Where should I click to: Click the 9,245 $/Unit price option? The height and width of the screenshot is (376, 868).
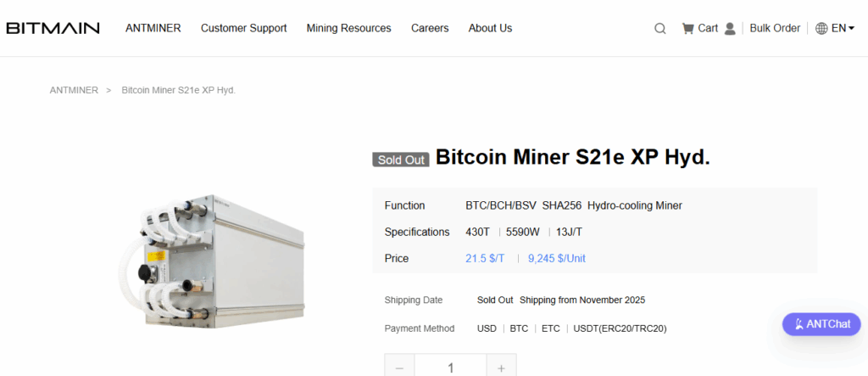point(556,258)
